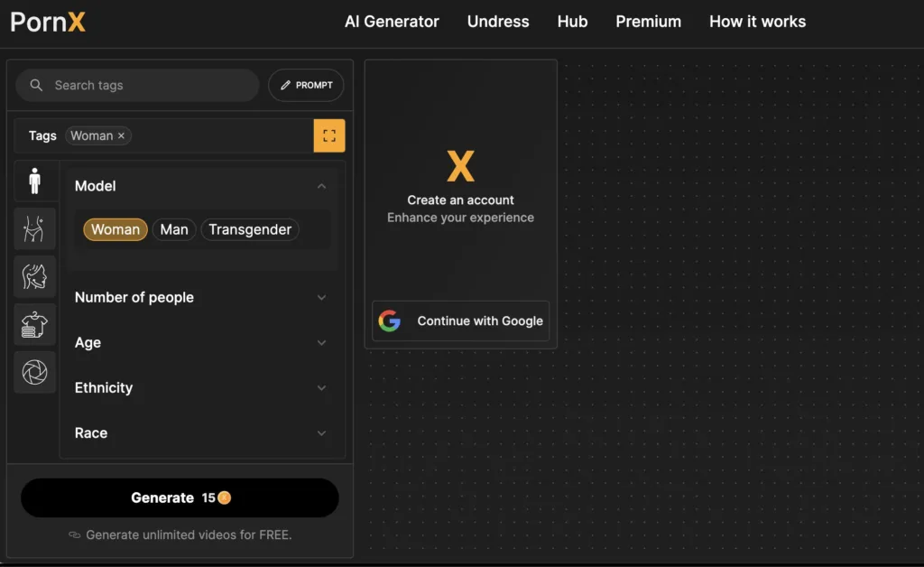Image resolution: width=924 pixels, height=567 pixels.
Task: Collapse the Model section chevron
Action: pos(321,186)
